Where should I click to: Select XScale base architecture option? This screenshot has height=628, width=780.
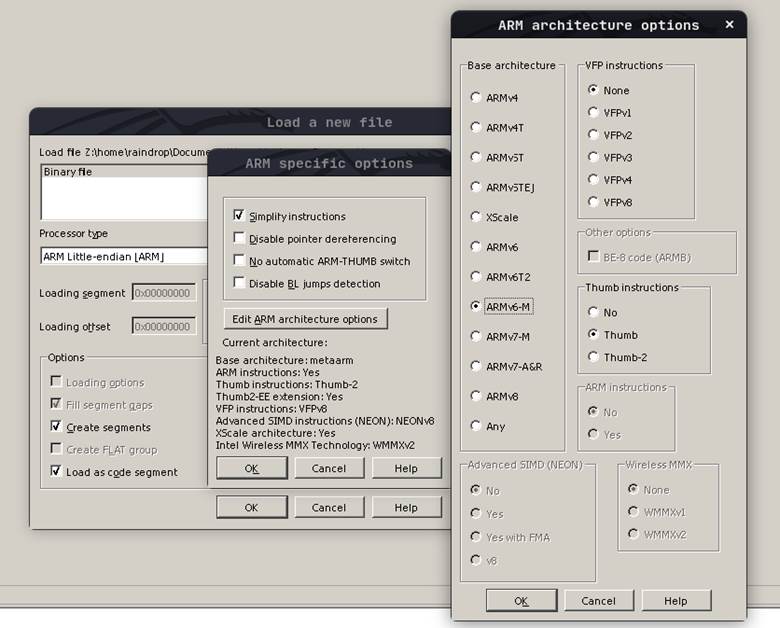pos(476,217)
